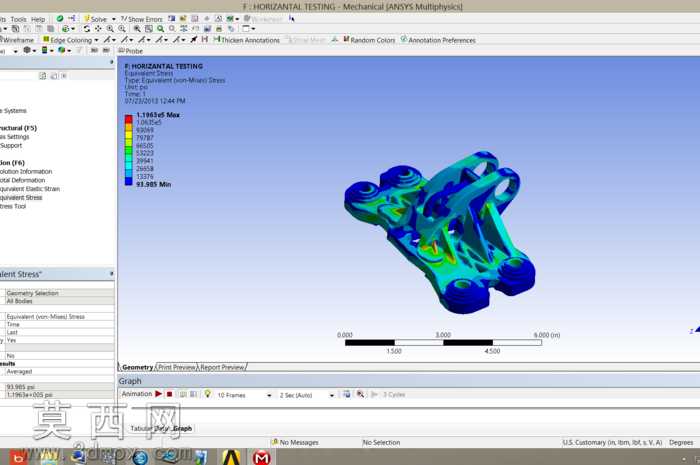Click the green magnifier toolbar icon

(160, 29)
